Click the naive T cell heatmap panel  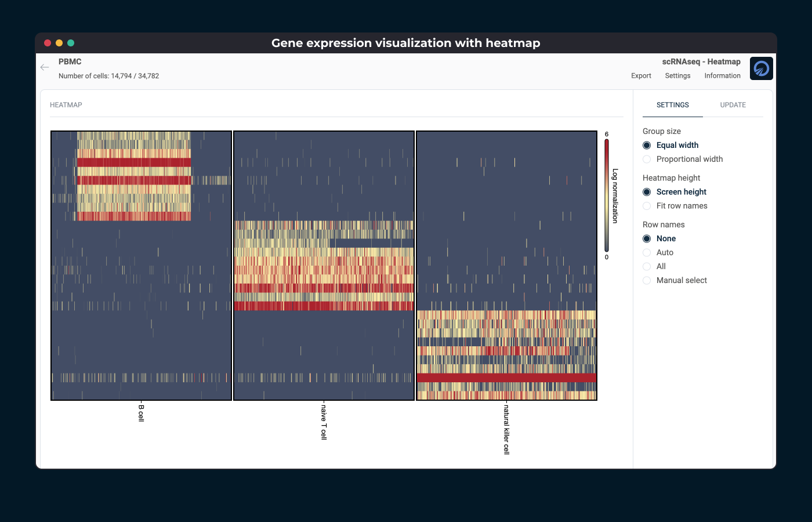click(324, 266)
